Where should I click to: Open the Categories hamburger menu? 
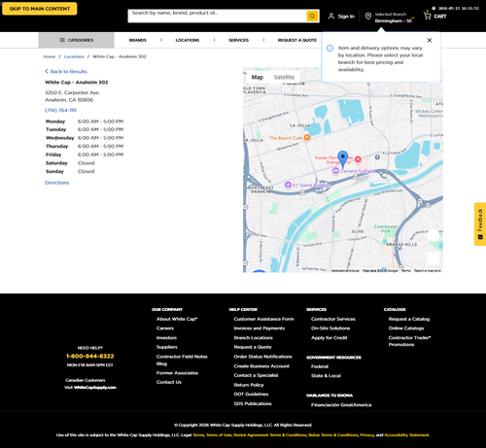[x=77, y=40]
